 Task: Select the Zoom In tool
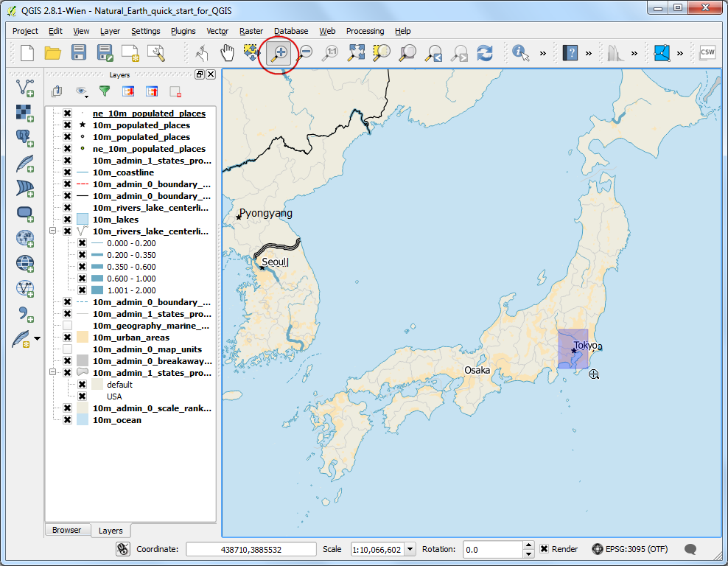coord(279,53)
